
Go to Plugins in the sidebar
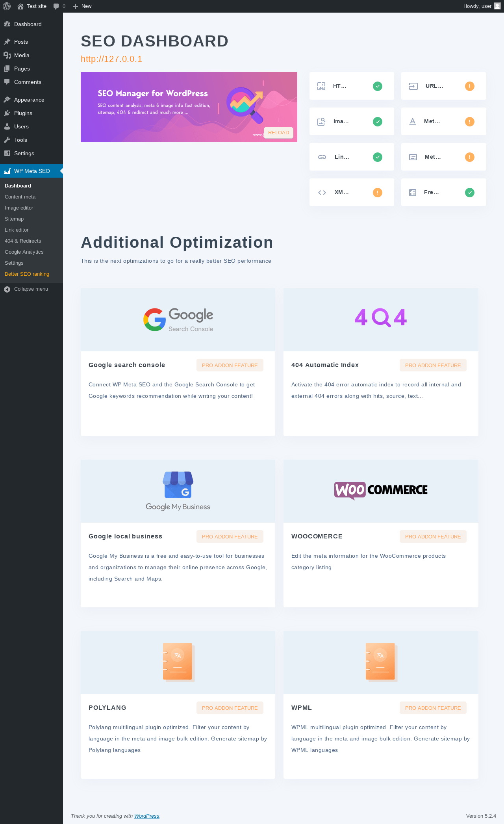click(31, 113)
